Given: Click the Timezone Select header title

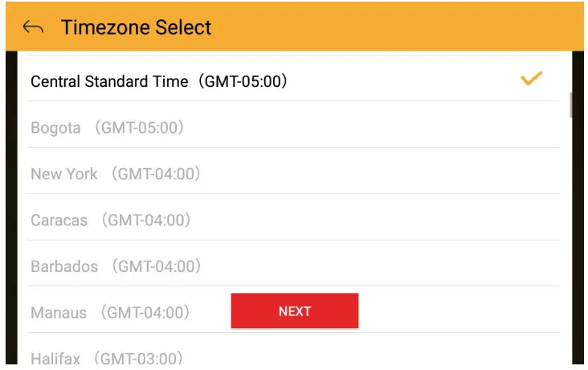Looking at the screenshot, I should (136, 27).
